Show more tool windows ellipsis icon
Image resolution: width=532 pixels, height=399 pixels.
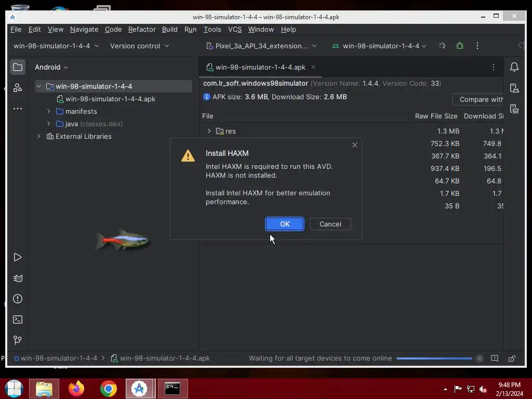[17, 109]
